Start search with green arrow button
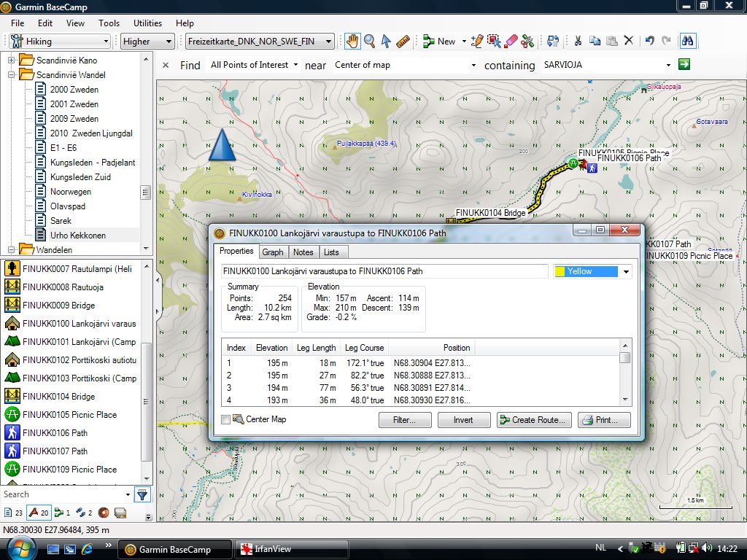Image resolution: width=747 pixels, height=560 pixels. [x=684, y=65]
